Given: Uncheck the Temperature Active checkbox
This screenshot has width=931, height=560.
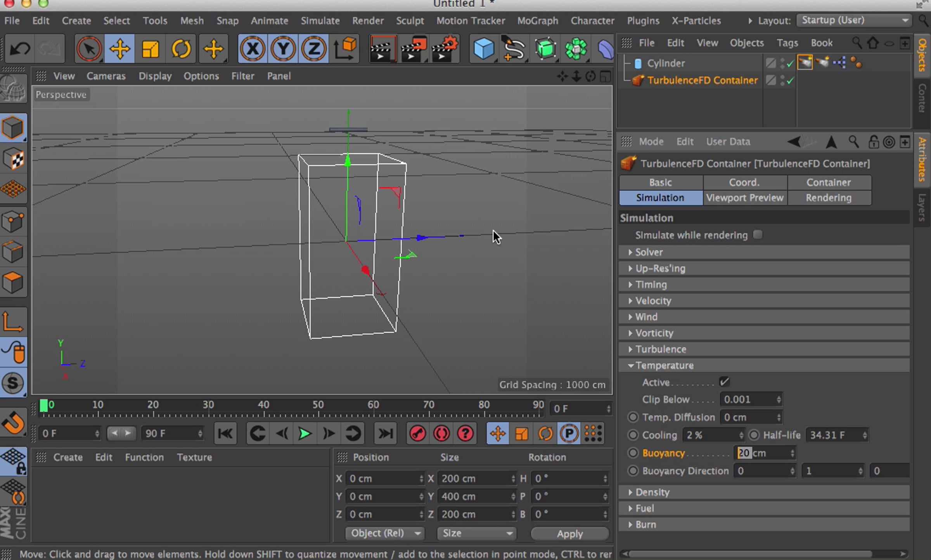Looking at the screenshot, I should pos(724,382).
